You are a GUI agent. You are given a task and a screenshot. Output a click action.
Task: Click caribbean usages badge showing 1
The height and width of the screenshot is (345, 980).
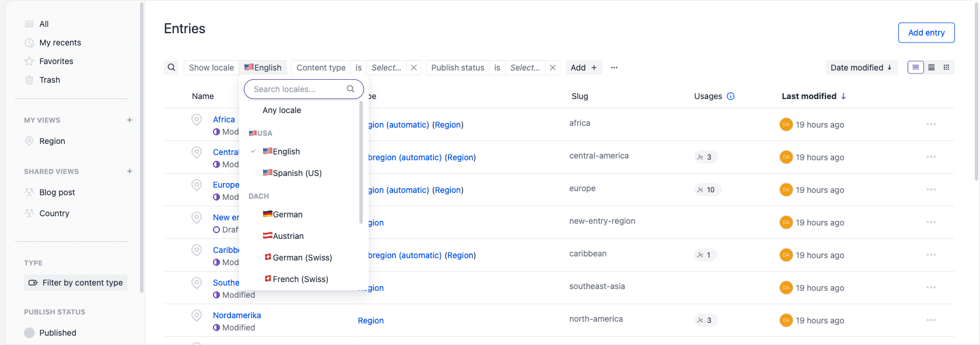[x=706, y=255]
